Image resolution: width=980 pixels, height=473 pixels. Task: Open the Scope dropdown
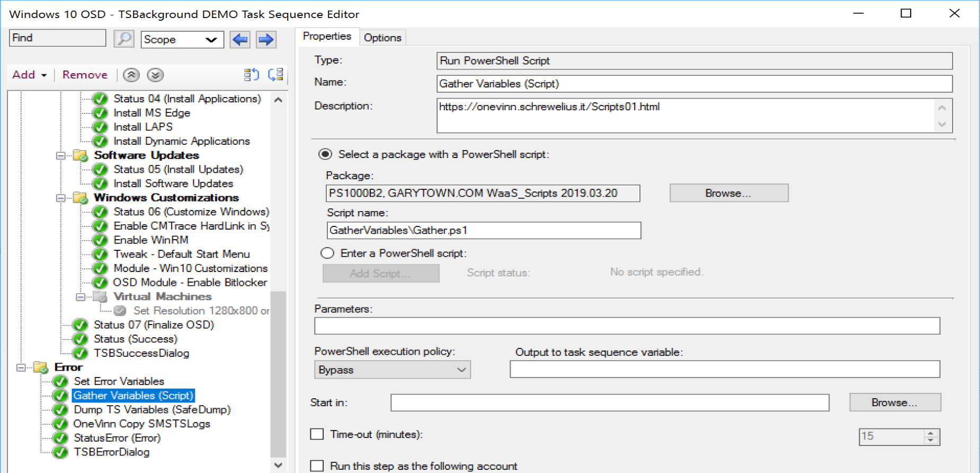point(182,40)
